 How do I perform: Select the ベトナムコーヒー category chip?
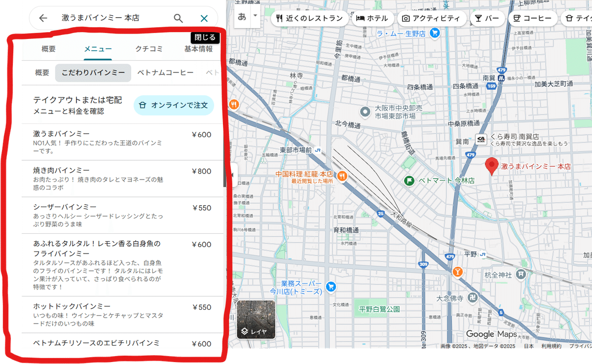(x=165, y=73)
